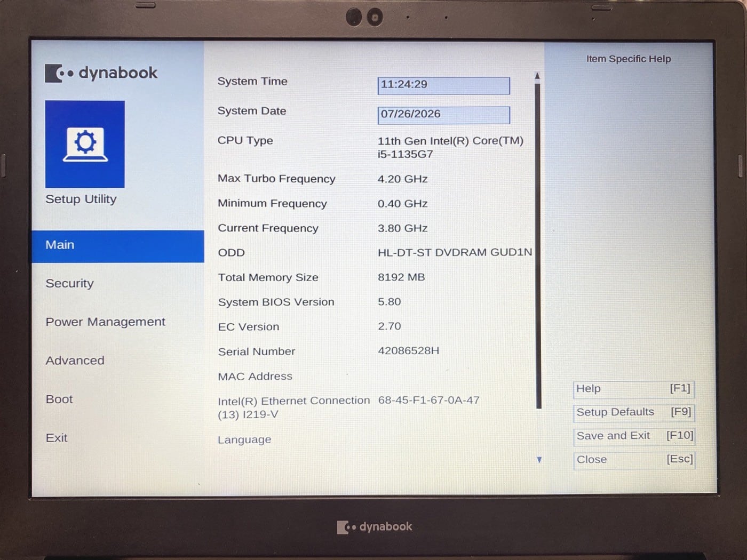Select the Exit menu item
Viewport: 747px width, 560px height.
pyautogui.click(x=57, y=438)
